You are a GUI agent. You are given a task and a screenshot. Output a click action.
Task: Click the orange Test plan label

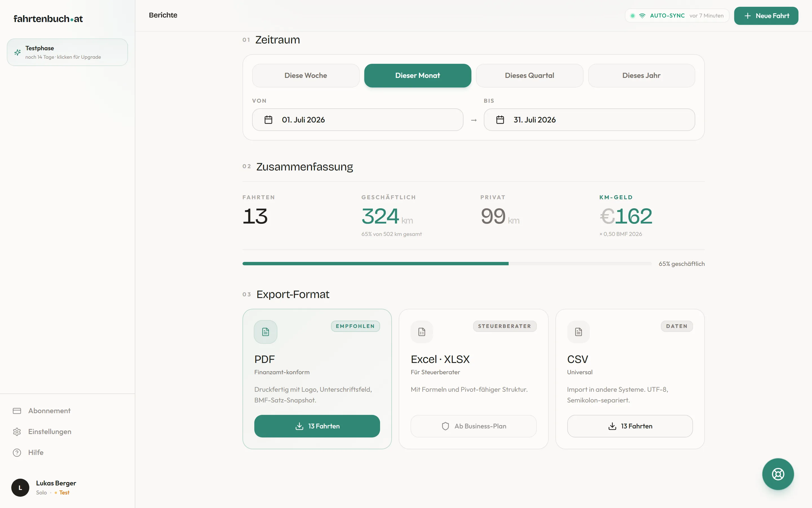click(x=64, y=492)
